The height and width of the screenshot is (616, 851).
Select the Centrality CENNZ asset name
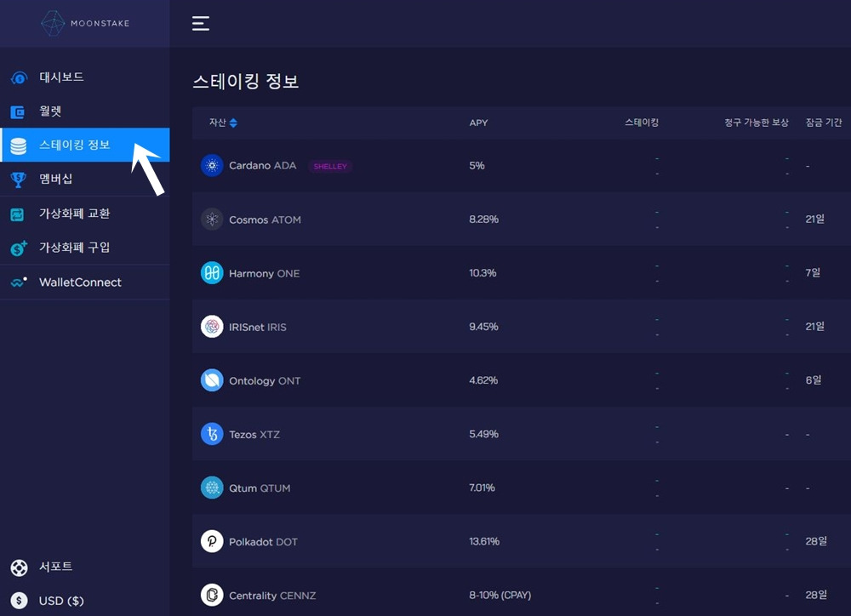point(272,596)
